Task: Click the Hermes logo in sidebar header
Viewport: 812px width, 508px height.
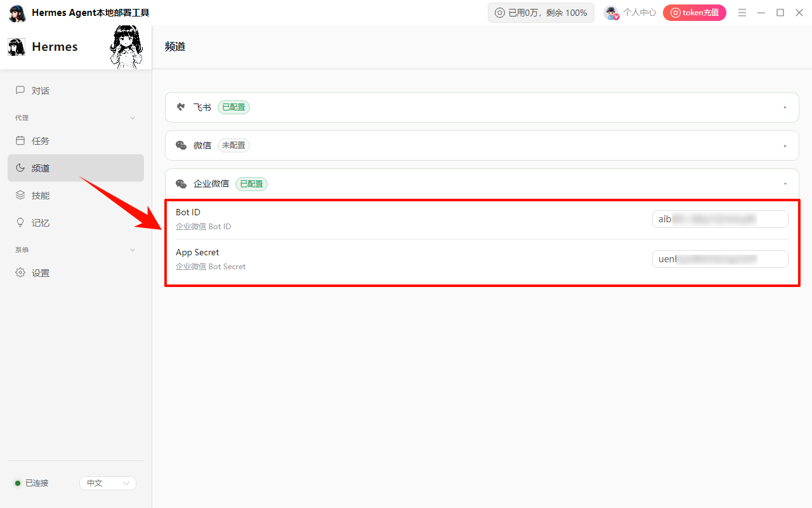Action: (16, 47)
